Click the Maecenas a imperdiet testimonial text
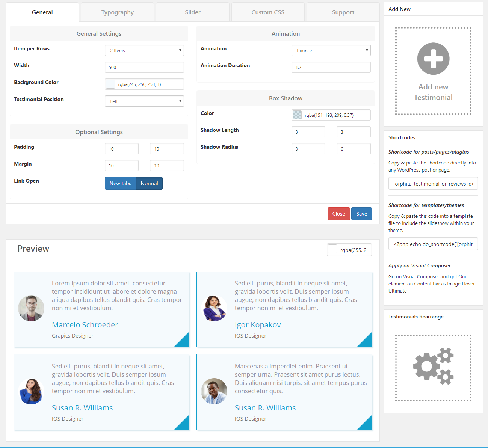Viewport: 488px width, 448px height. (x=301, y=379)
